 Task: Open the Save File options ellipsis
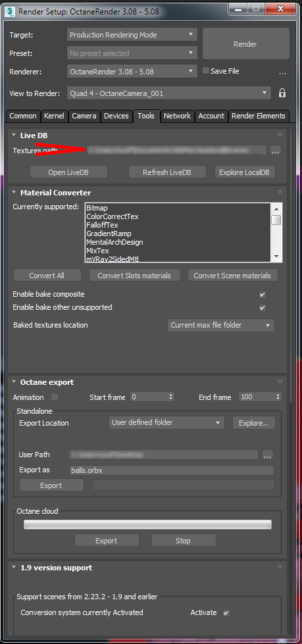click(282, 74)
